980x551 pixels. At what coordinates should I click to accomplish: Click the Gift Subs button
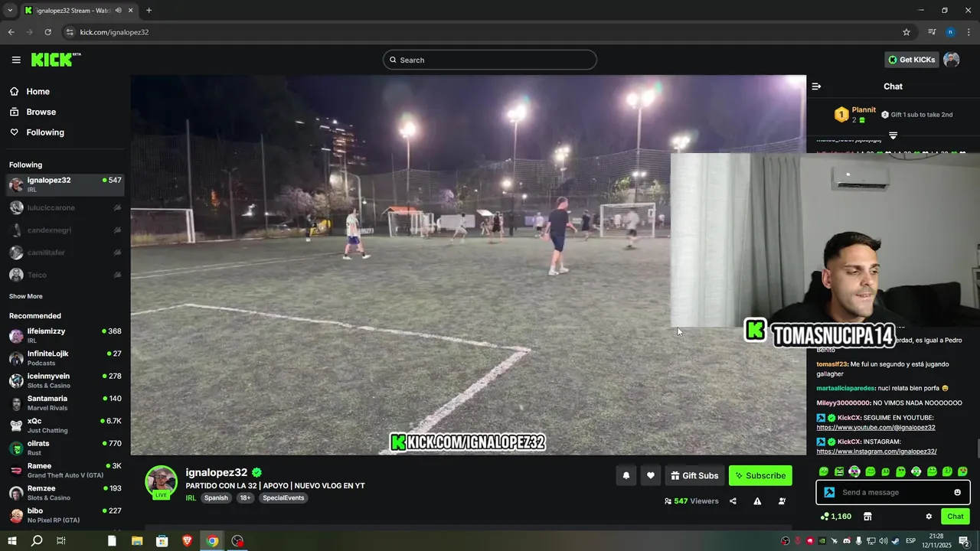(x=694, y=475)
